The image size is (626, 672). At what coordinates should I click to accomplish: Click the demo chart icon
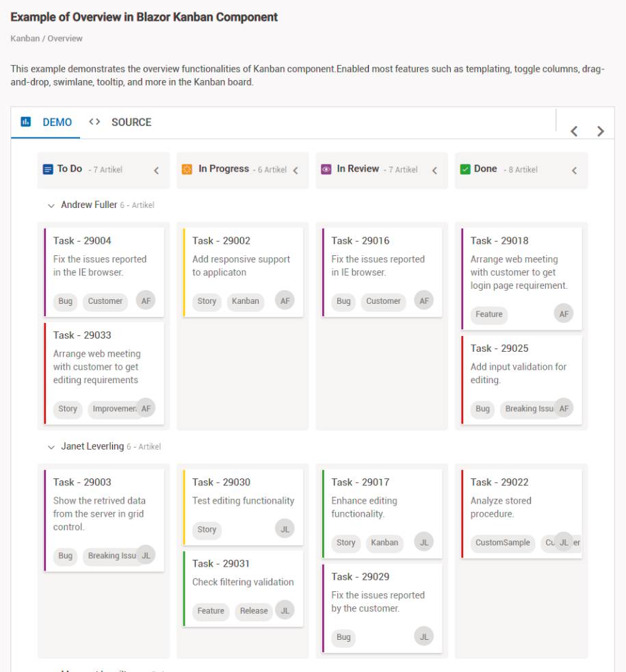(x=26, y=122)
